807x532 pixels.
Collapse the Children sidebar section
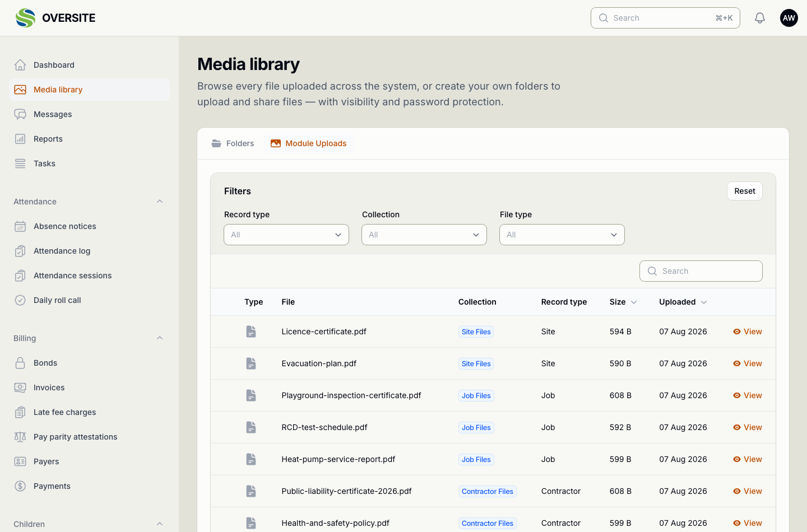pyautogui.click(x=160, y=524)
